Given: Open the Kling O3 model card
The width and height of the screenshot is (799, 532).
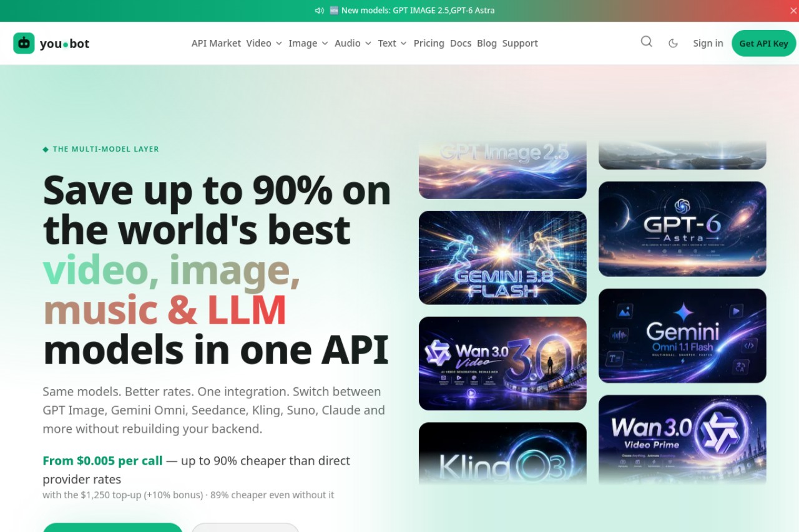Looking at the screenshot, I should pos(502,454).
